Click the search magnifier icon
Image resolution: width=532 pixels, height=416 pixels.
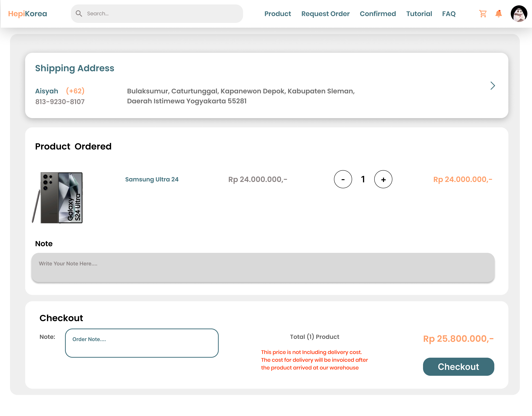click(x=79, y=13)
